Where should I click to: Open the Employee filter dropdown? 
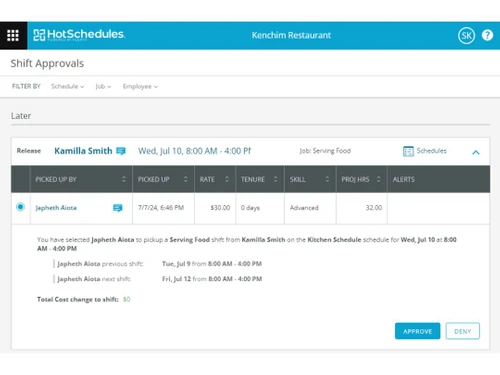click(x=140, y=86)
